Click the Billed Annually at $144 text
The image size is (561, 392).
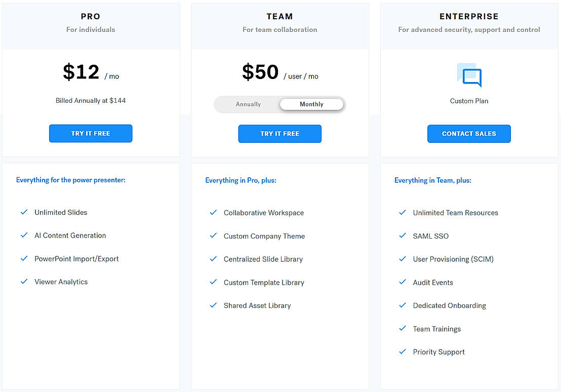pyautogui.click(x=91, y=100)
